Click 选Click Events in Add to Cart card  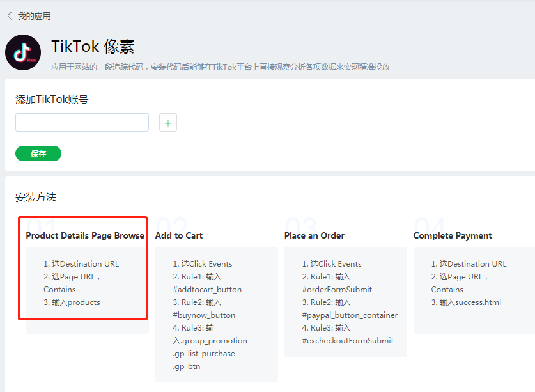pos(206,264)
